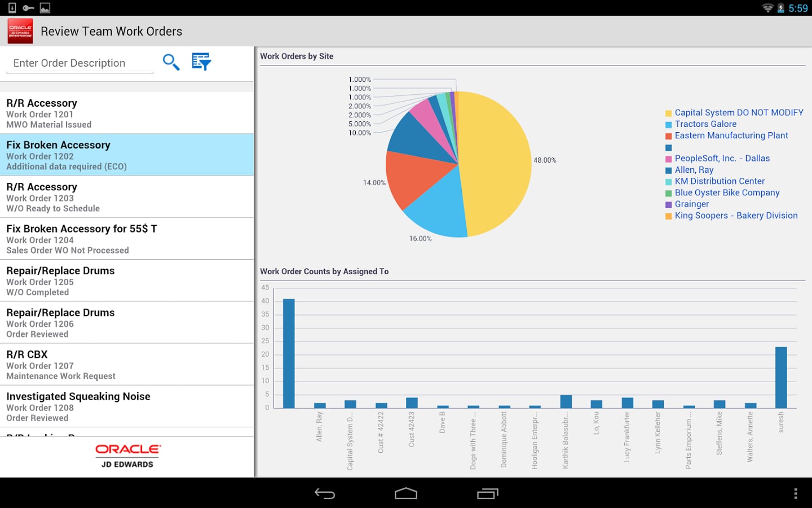
Task: Open the overflow menu three dots
Action: [x=796, y=494]
